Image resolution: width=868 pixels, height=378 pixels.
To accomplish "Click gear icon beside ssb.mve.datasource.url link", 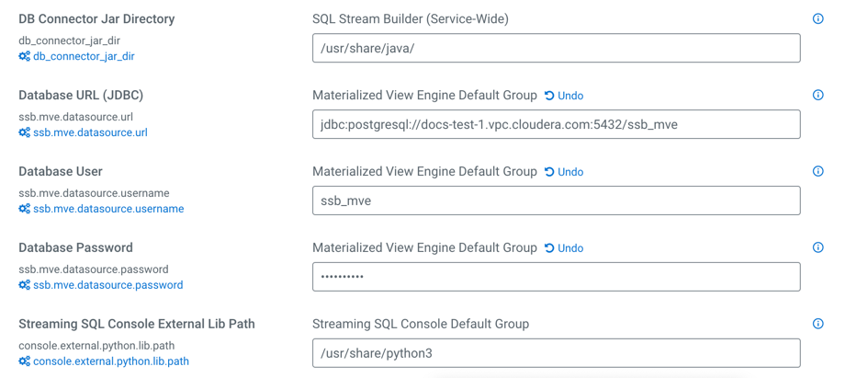I will 25,132.
